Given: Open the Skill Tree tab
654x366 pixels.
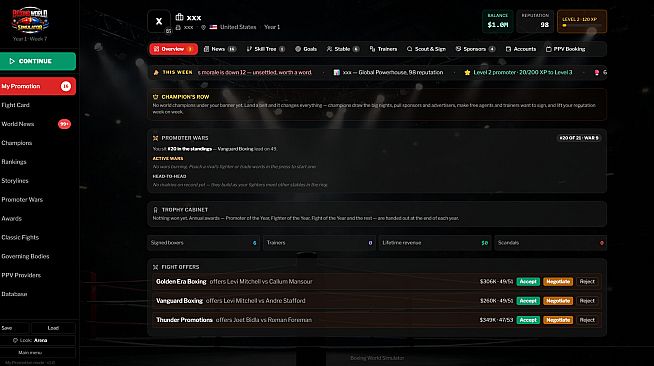Looking at the screenshot, I should tap(266, 49).
